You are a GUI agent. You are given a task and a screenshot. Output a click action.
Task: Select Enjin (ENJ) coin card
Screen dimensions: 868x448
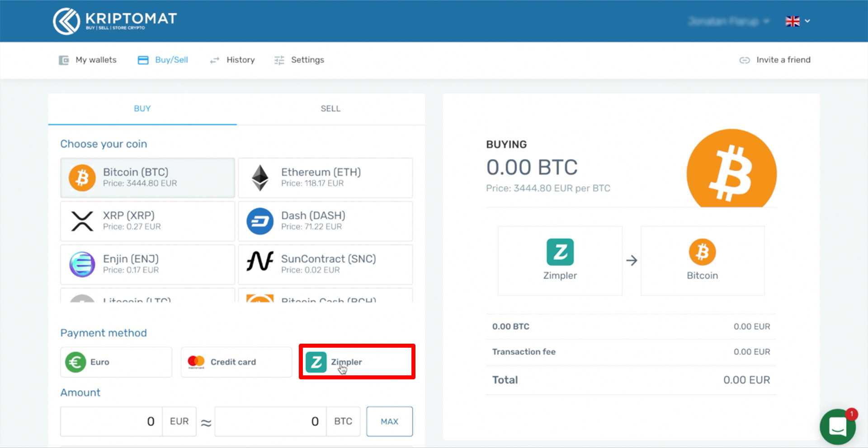click(148, 264)
